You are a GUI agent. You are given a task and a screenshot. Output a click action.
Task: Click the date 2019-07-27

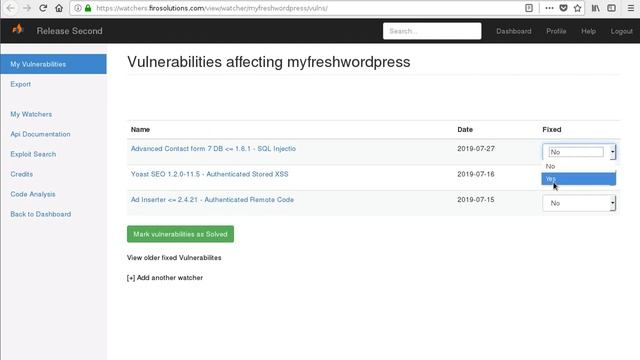476,149
